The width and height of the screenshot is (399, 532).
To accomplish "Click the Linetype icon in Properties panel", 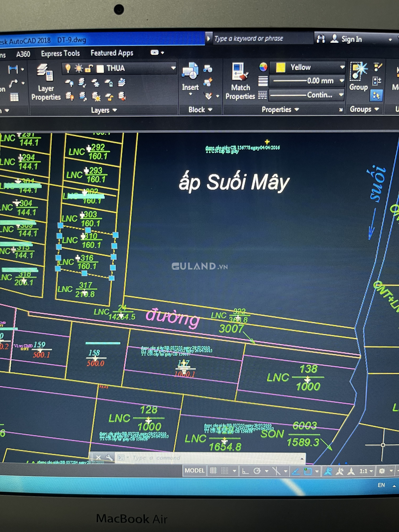I will 262,95.
